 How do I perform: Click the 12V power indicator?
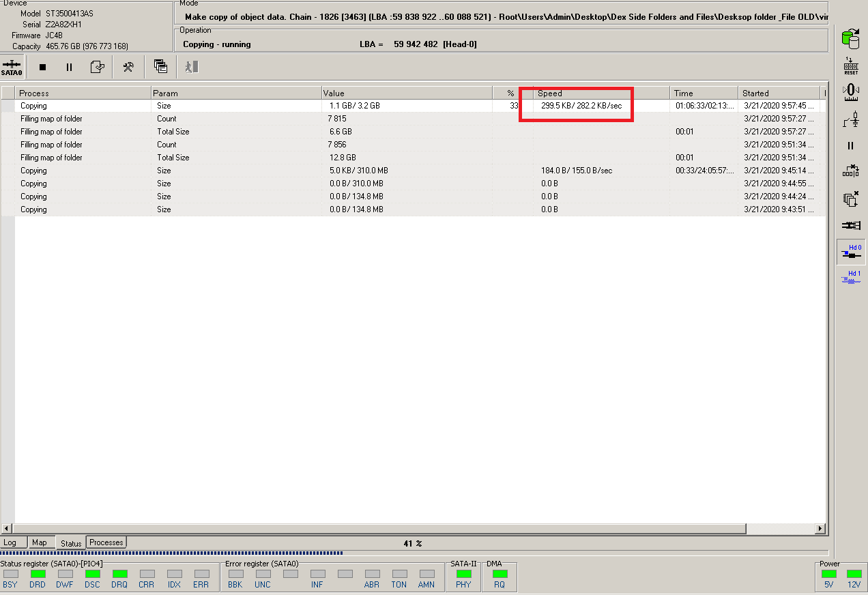click(854, 574)
